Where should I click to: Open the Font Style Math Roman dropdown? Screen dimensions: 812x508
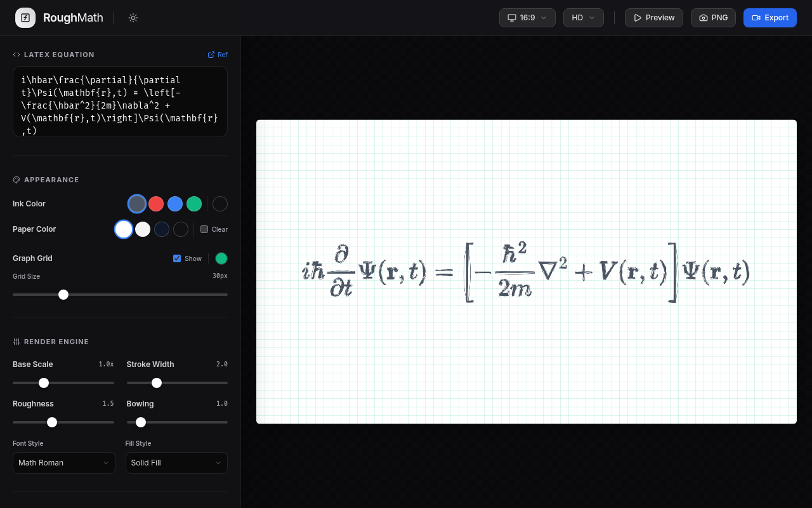coord(64,463)
